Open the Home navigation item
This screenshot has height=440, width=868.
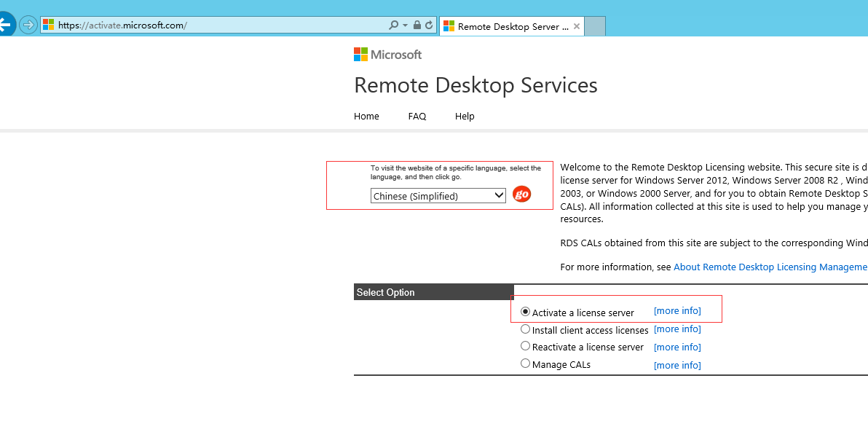coord(366,117)
